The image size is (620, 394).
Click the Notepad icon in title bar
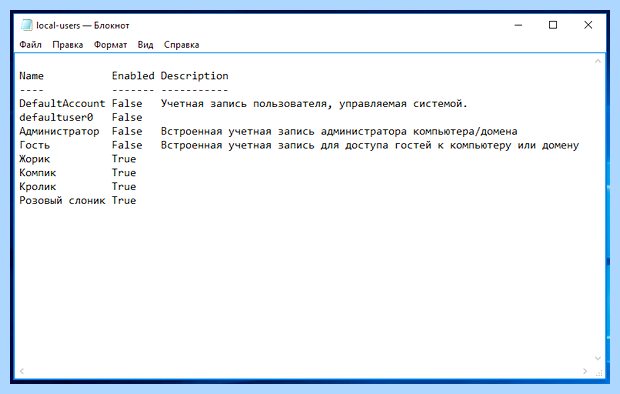click(26, 25)
